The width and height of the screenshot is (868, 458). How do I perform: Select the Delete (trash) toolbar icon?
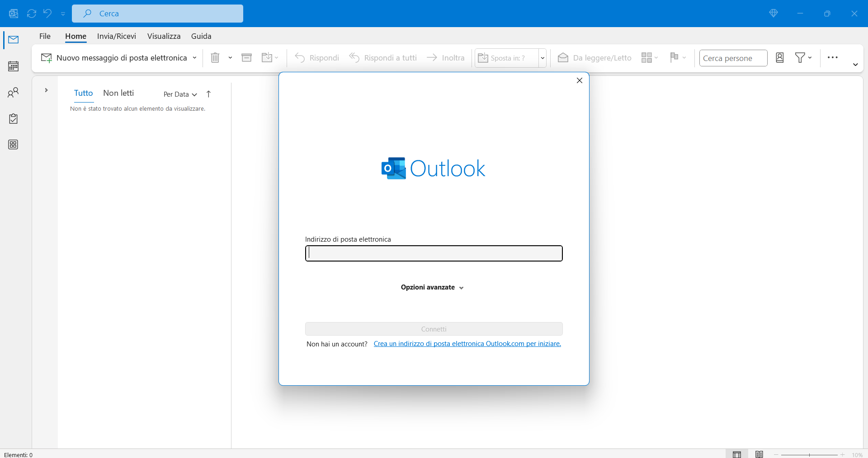click(x=215, y=58)
